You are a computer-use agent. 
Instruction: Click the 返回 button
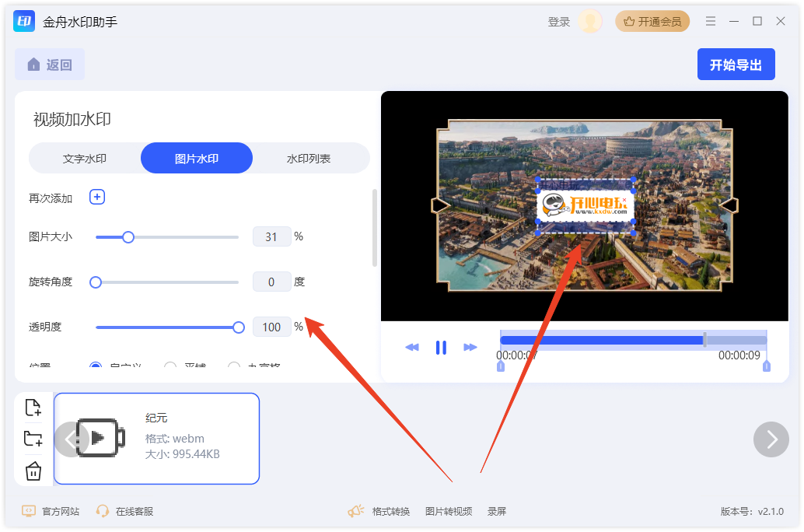coord(49,64)
